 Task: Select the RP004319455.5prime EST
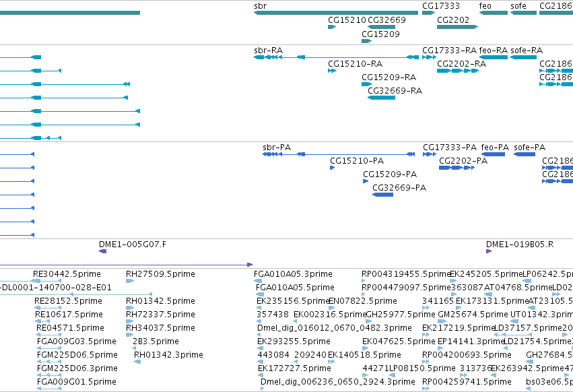(x=363, y=281)
